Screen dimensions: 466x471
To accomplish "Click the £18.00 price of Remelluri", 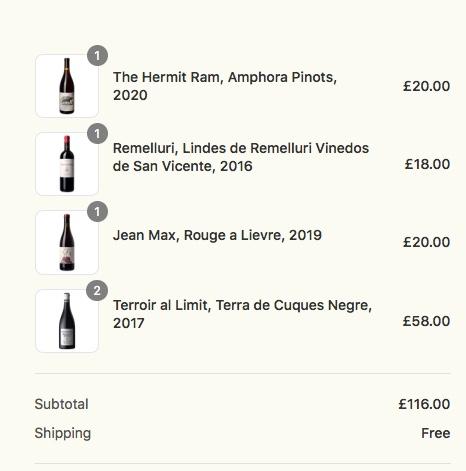I will [x=427, y=164].
